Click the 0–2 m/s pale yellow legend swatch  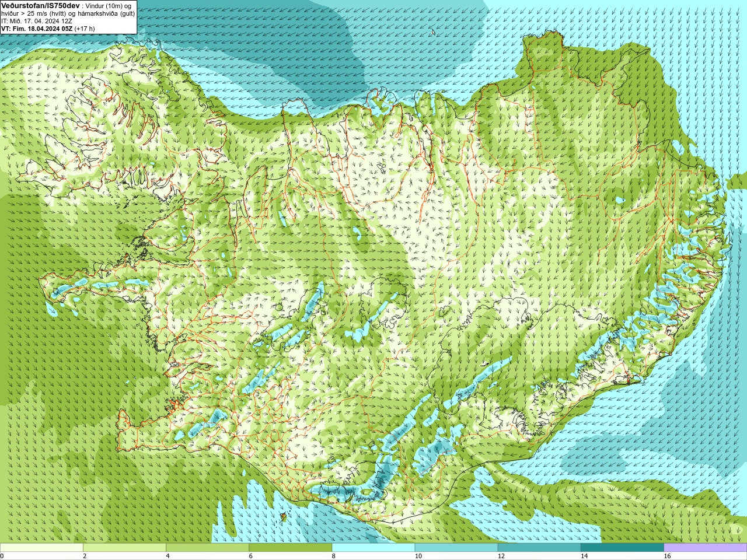[41, 548]
